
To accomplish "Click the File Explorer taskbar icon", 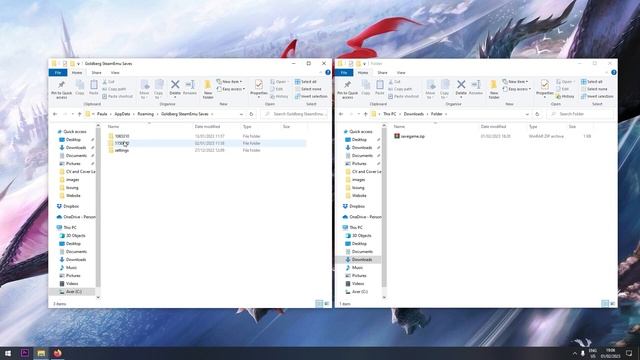I will coord(41,353).
